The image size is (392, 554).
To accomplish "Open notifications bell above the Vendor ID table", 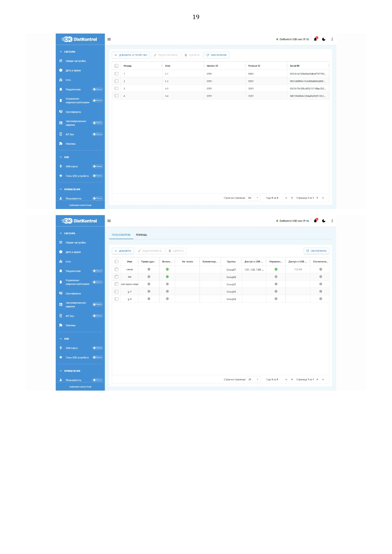I will point(315,39).
